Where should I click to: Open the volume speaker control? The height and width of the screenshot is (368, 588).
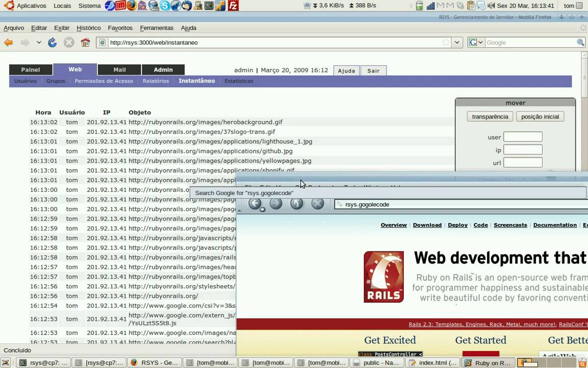pyautogui.click(x=491, y=6)
